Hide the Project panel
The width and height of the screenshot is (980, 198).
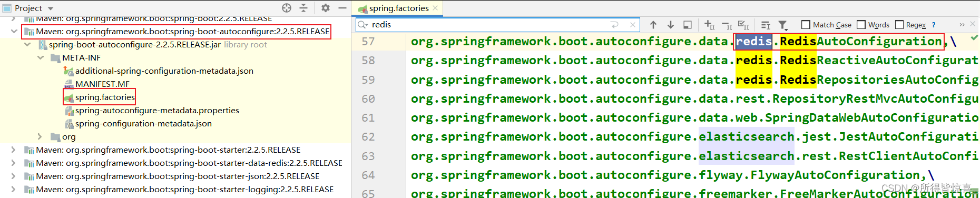342,8
